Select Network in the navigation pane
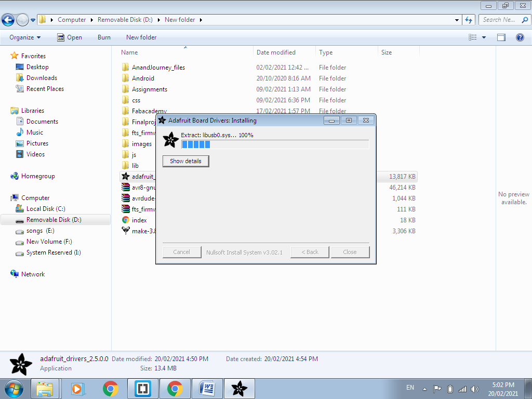532x399 pixels. coord(33,274)
